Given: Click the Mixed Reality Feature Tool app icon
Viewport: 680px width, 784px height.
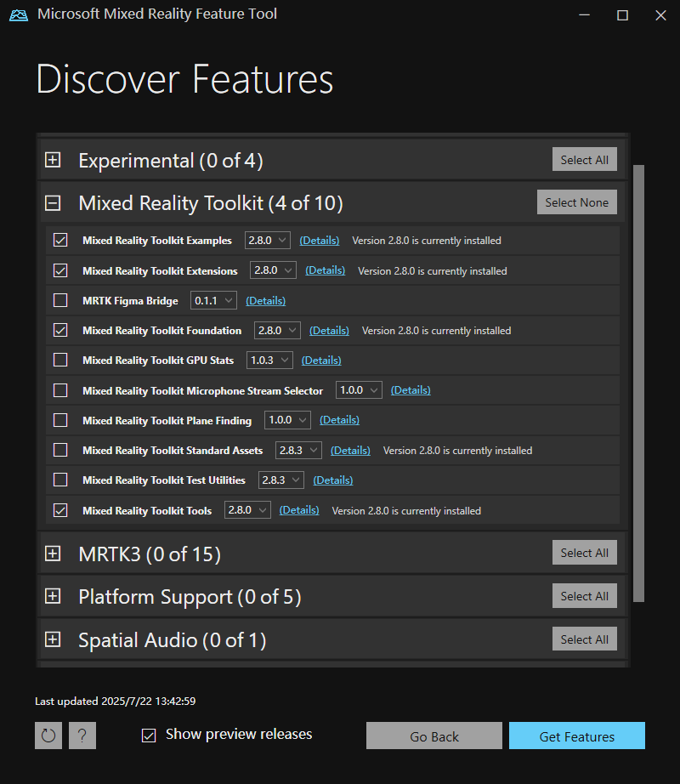Looking at the screenshot, I should [19, 14].
